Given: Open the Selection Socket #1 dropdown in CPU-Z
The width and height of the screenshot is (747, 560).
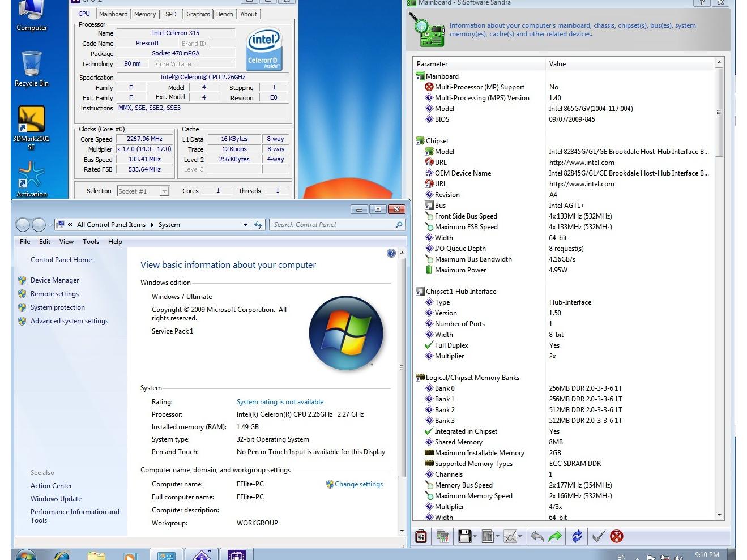Looking at the screenshot, I should [164, 191].
